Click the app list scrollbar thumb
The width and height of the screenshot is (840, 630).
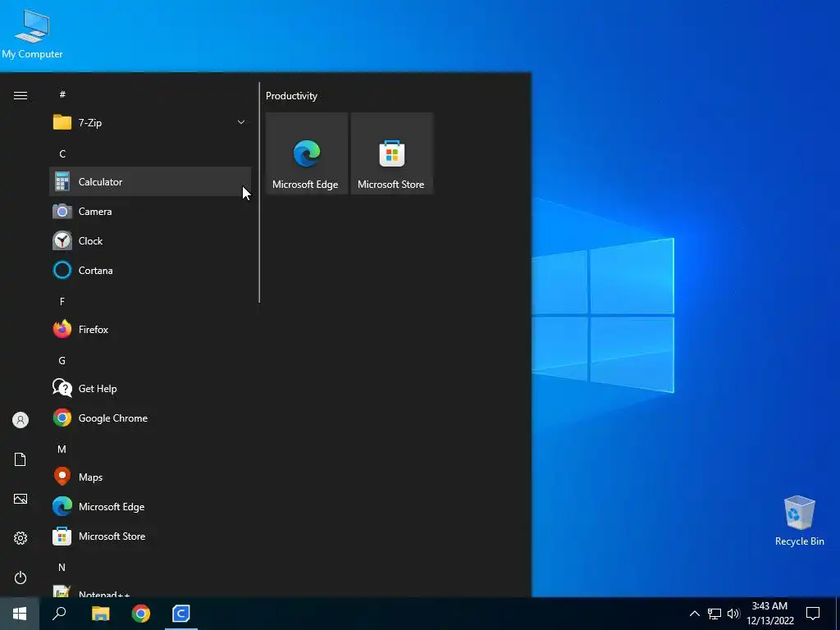pos(259,192)
